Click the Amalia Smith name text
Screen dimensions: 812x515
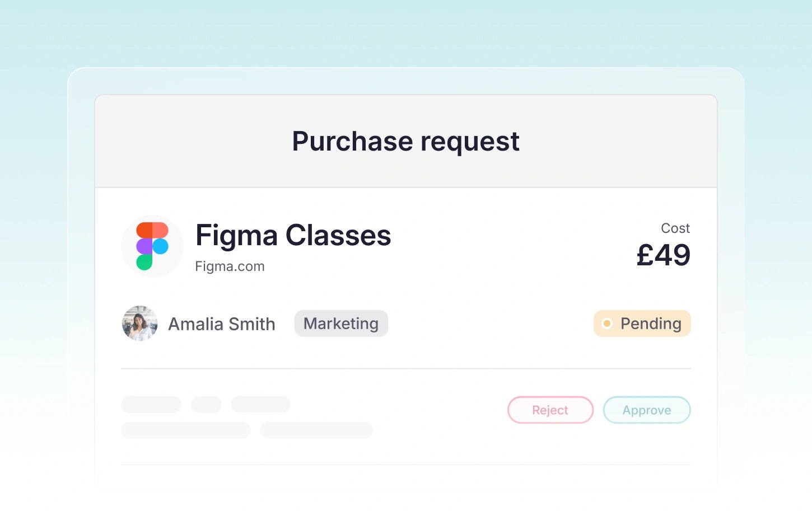pos(222,324)
